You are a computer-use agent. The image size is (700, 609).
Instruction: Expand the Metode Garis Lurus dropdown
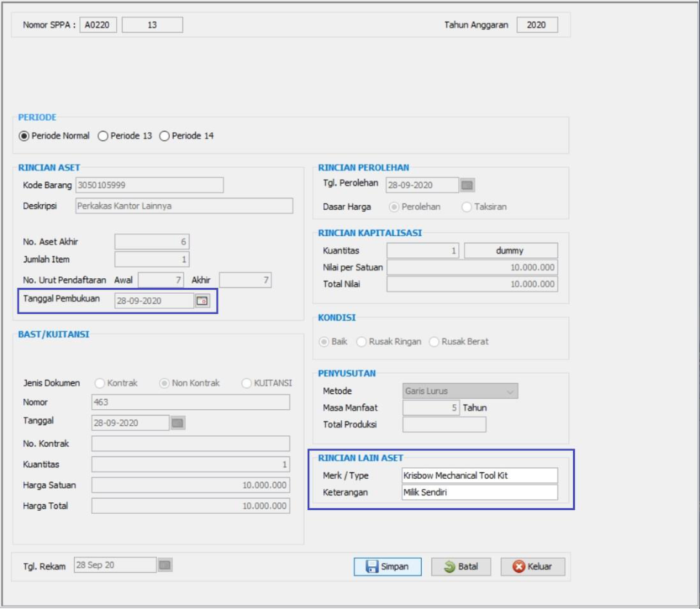click(510, 391)
